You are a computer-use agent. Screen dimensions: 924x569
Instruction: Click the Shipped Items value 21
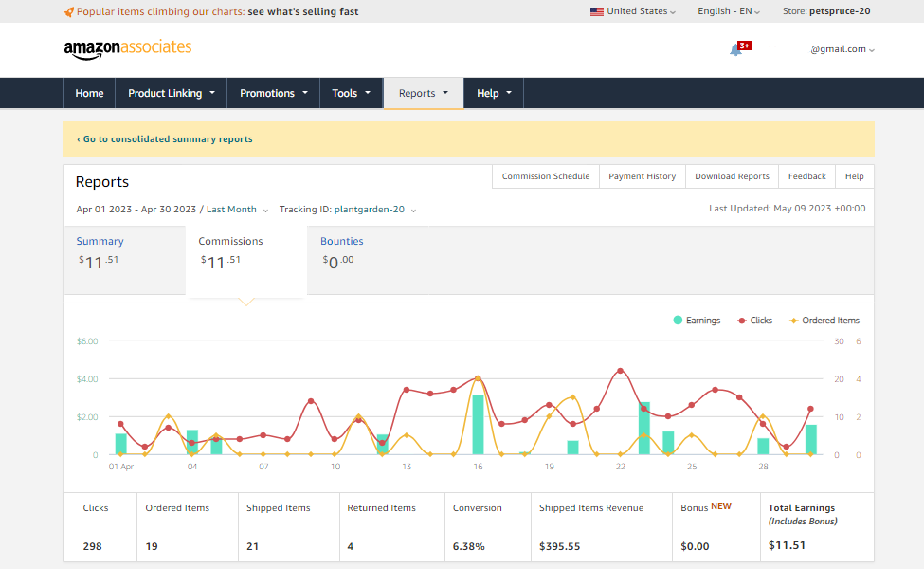[x=252, y=546]
